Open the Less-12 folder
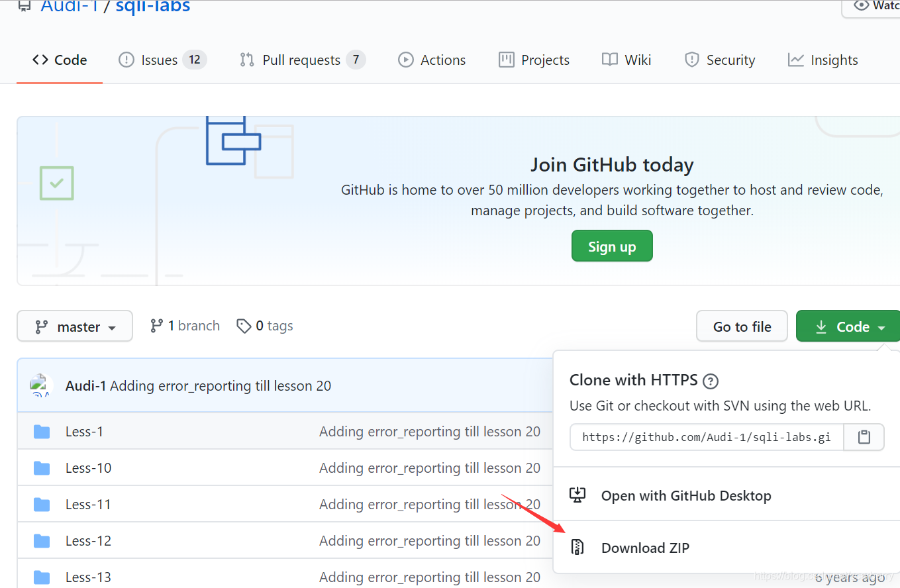This screenshot has height=588, width=900. (x=88, y=541)
